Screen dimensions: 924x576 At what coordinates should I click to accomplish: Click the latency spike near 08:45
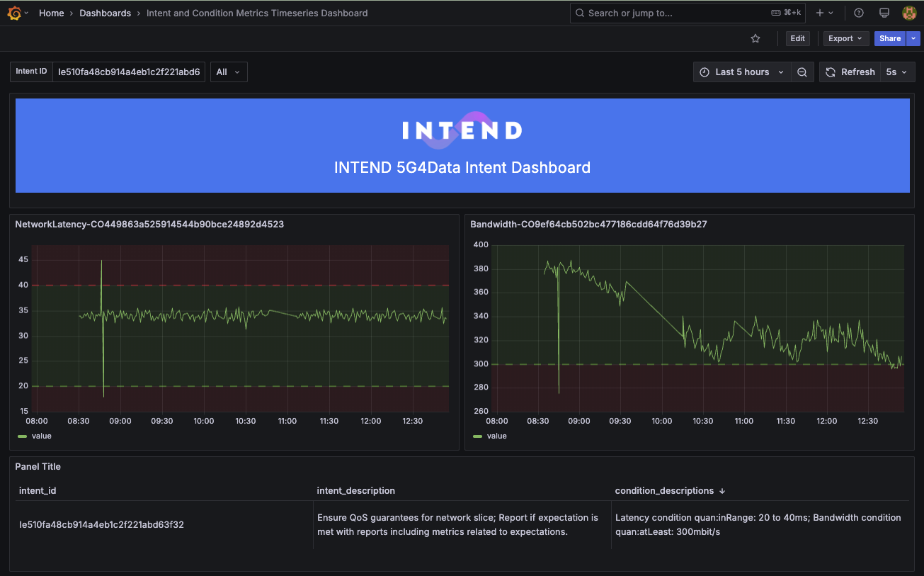[x=101, y=262]
